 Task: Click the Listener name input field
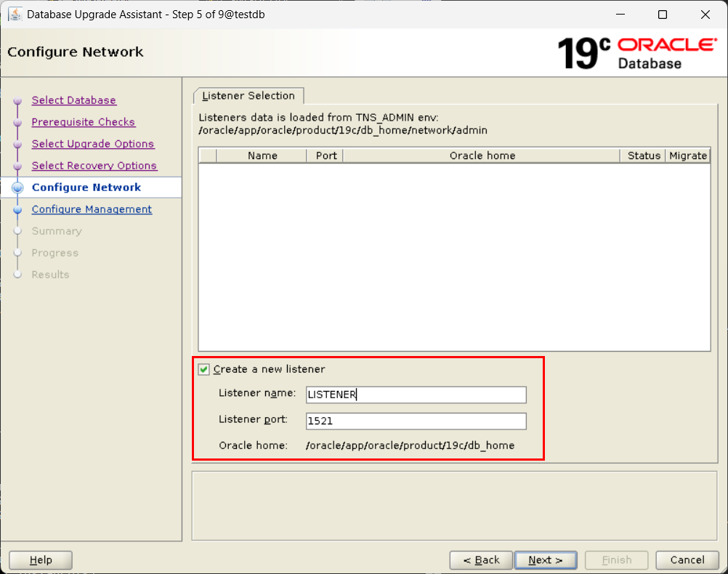click(x=416, y=395)
